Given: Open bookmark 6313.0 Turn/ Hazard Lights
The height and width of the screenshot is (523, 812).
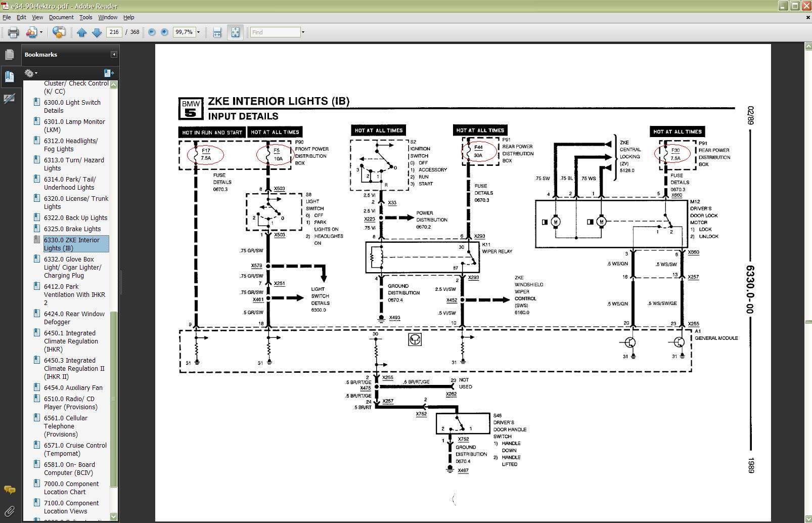Looking at the screenshot, I should tap(74, 164).
